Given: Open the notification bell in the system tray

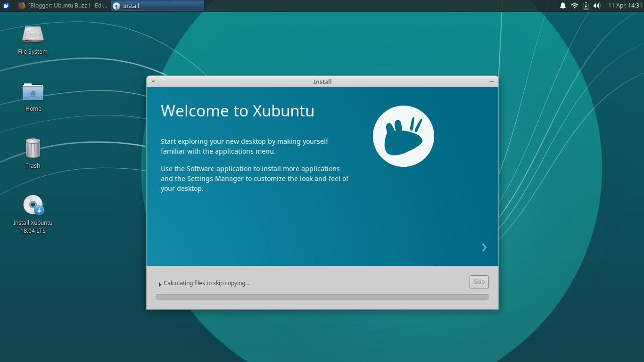Looking at the screenshot, I should point(564,6).
